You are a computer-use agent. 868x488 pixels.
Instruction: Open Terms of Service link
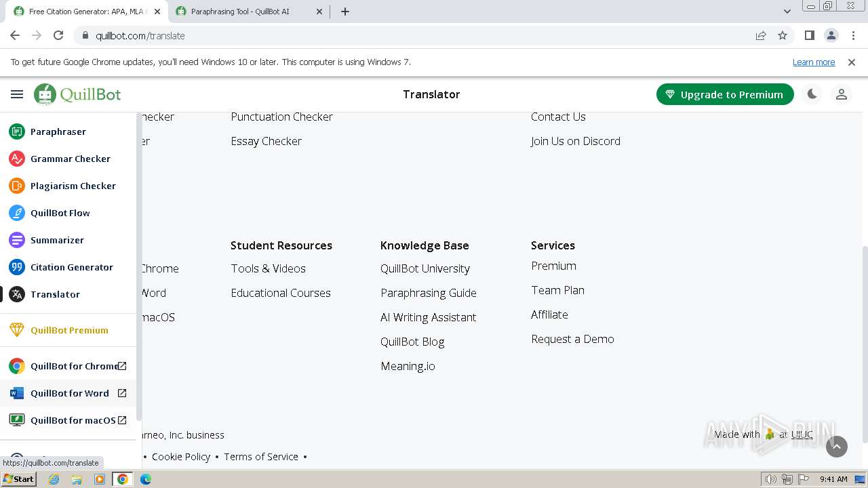pyautogui.click(x=261, y=457)
